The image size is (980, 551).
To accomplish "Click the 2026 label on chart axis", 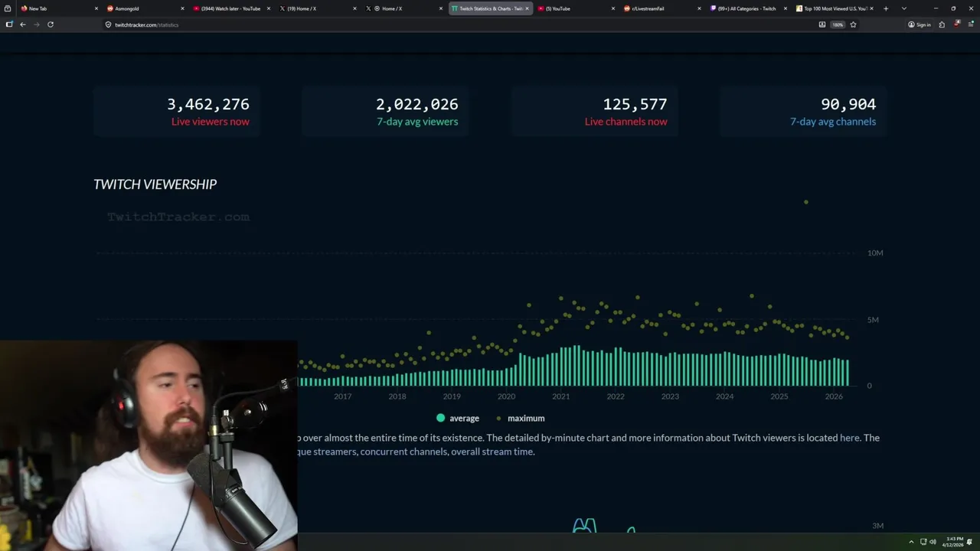I will 834,396.
